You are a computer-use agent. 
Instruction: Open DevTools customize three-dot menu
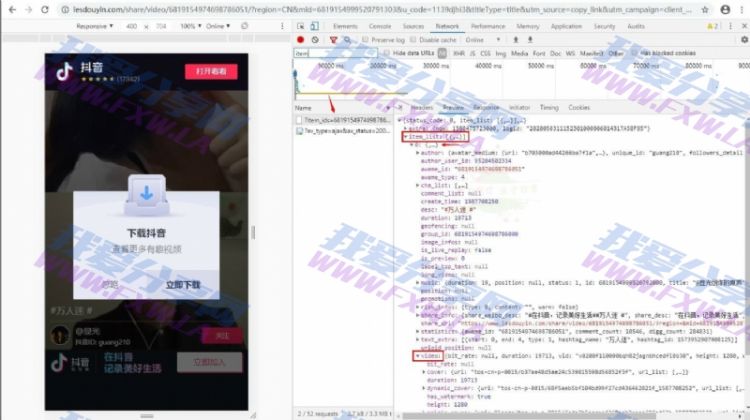point(730,26)
